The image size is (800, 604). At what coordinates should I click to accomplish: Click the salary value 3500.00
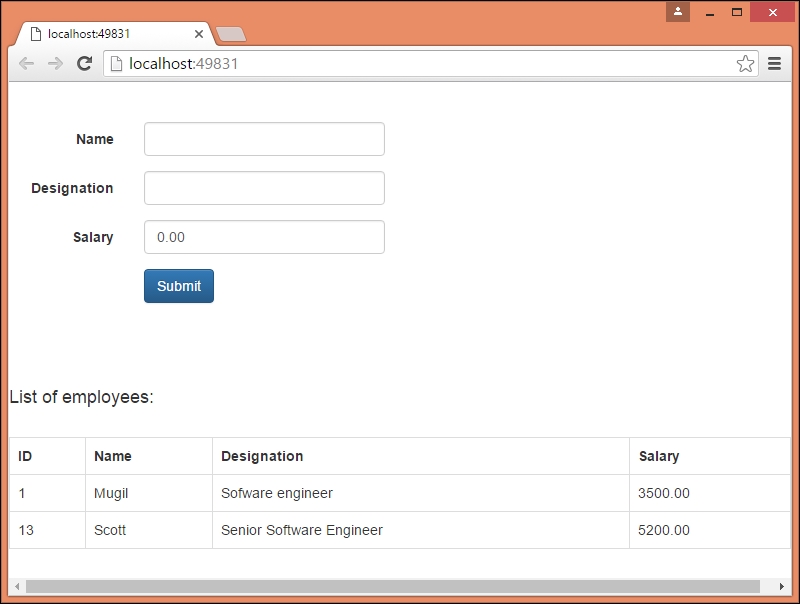[x=664, y=493]
